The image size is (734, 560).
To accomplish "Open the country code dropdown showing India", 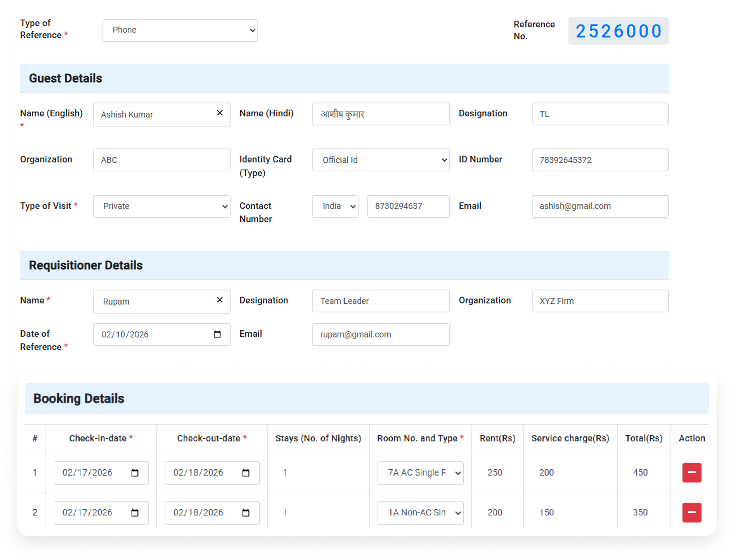I will click(x=335, y=206).
